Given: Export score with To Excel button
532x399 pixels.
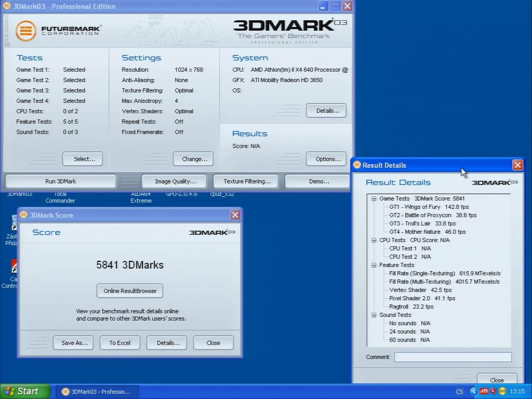Looking at the screenshot, I should [120, 343].
